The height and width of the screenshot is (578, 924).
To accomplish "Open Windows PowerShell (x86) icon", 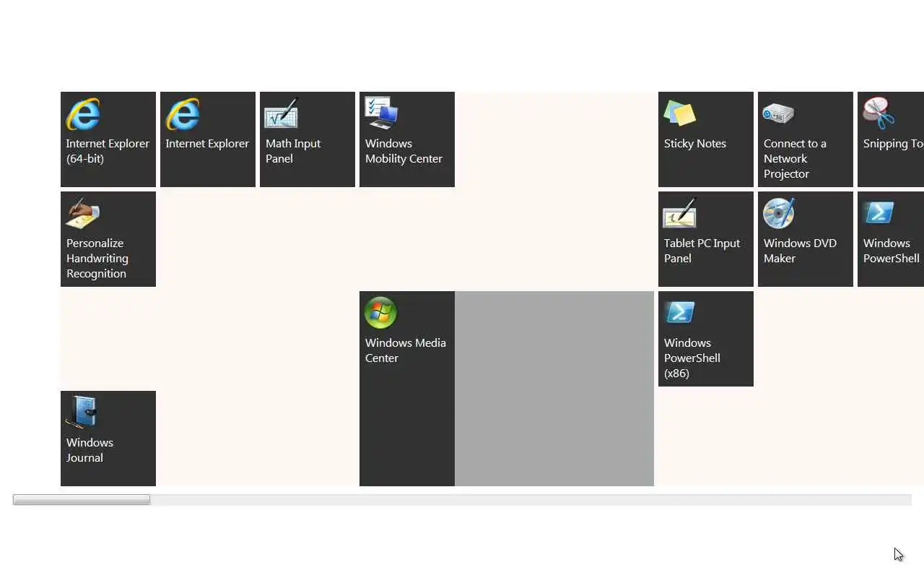I will click(x=679, y=312).
